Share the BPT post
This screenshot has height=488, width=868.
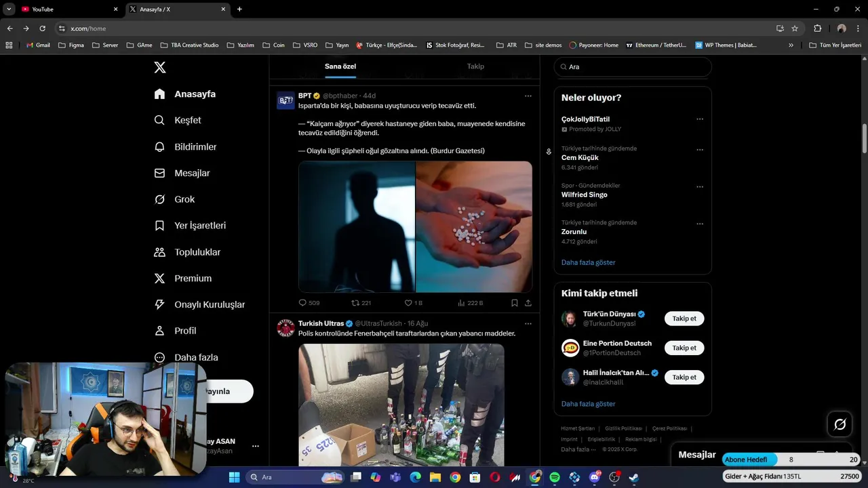coord(528,303)
